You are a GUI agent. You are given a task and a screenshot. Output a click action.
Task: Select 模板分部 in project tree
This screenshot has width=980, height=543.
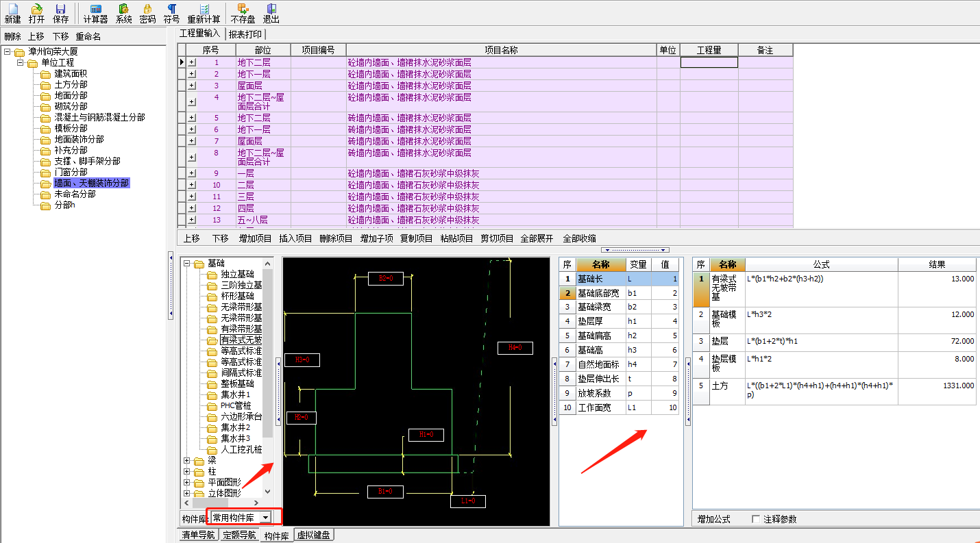pos(71,128)
